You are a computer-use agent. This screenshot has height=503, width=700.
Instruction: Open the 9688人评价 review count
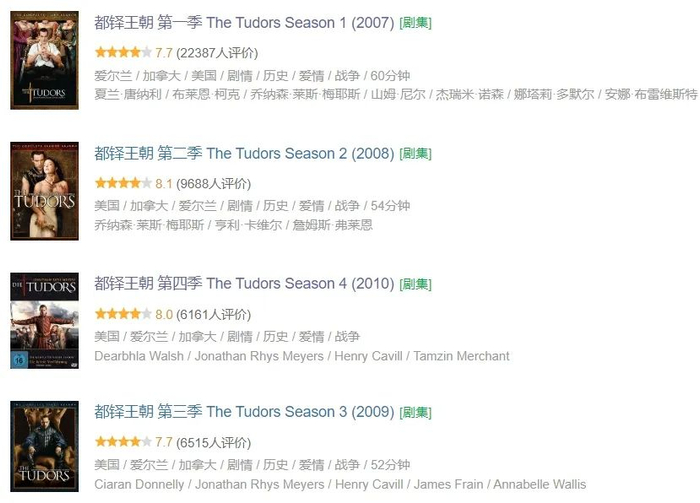(x=214, y=184)
